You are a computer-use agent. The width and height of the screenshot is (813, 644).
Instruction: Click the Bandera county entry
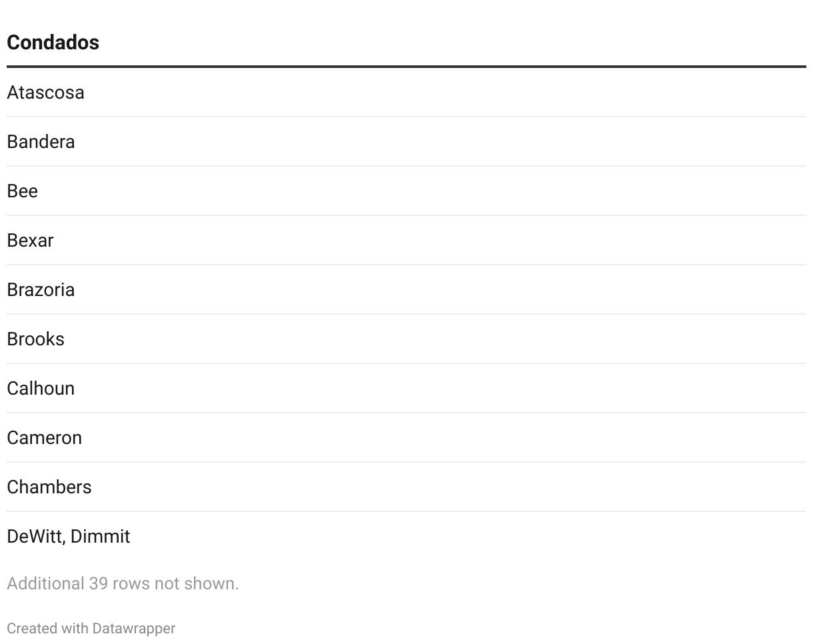coord(41,142)
